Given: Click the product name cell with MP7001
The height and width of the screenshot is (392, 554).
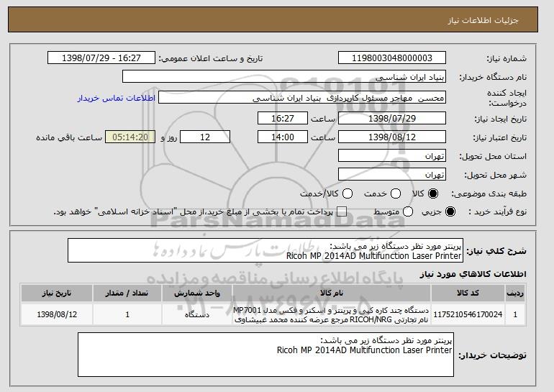Looking at the screenshot, I should click(332, 314).
